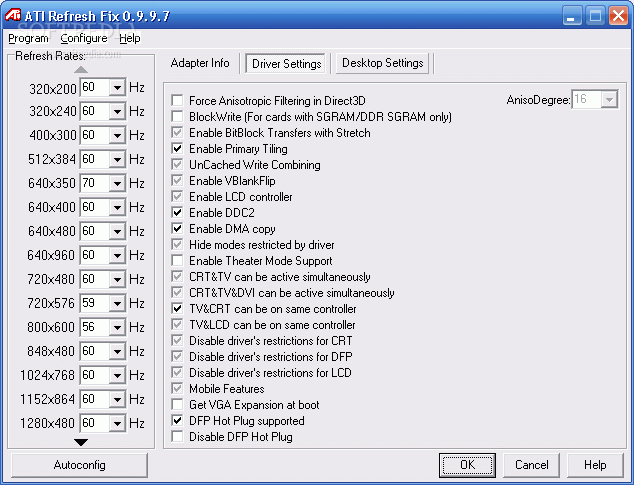Screen dimensions: 634x485
Task: Toggle CRT&TV can be active simultaneously
Action: tap(177, 277)
